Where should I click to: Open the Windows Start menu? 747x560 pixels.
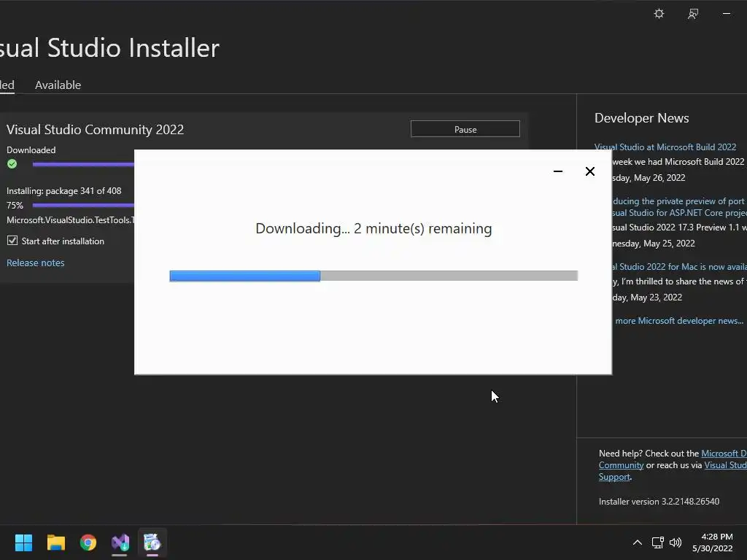[23, 542]
